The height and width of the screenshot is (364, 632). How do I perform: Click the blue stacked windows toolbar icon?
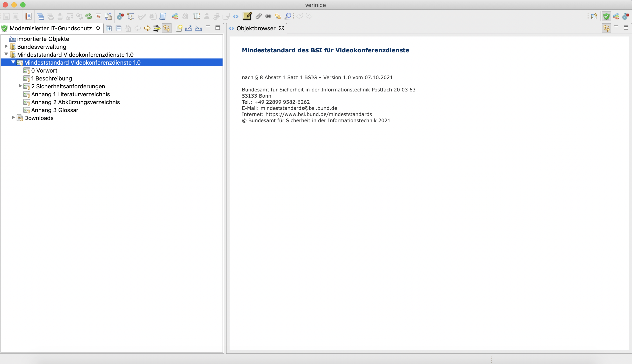(40, 16)
